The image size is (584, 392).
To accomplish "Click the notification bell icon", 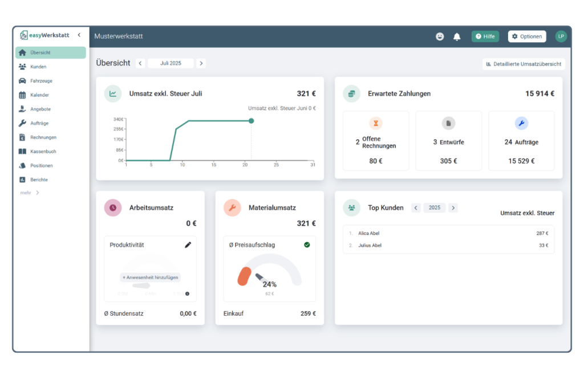I will click(457, 36).
